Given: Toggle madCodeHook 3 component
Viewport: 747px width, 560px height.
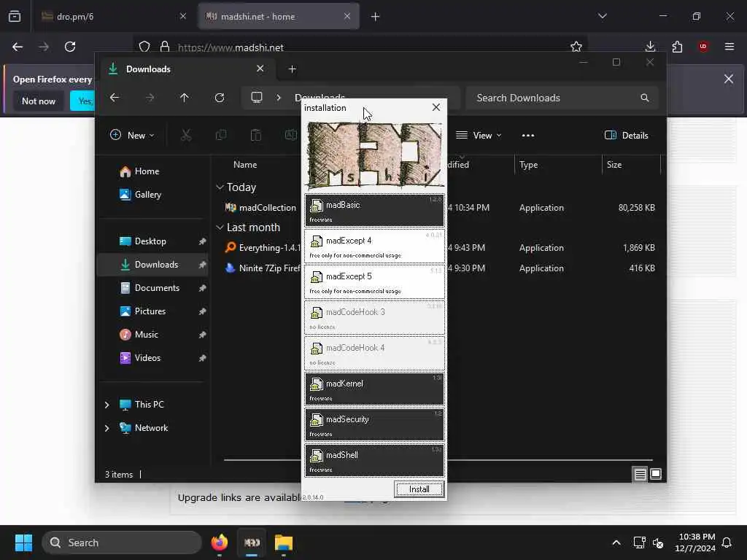Looking at the screenshot, I should (374, 318).
